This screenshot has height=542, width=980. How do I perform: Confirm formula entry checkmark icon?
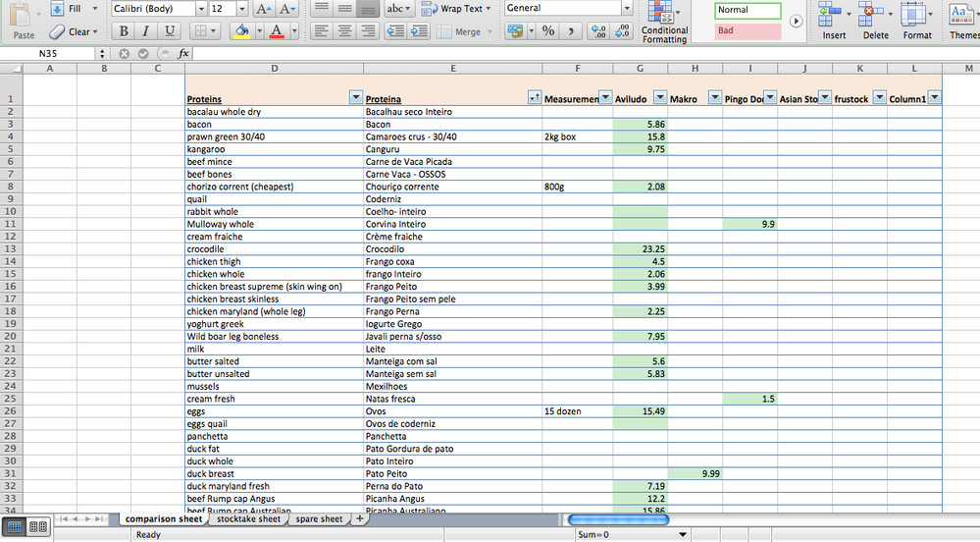coord(143,54)
